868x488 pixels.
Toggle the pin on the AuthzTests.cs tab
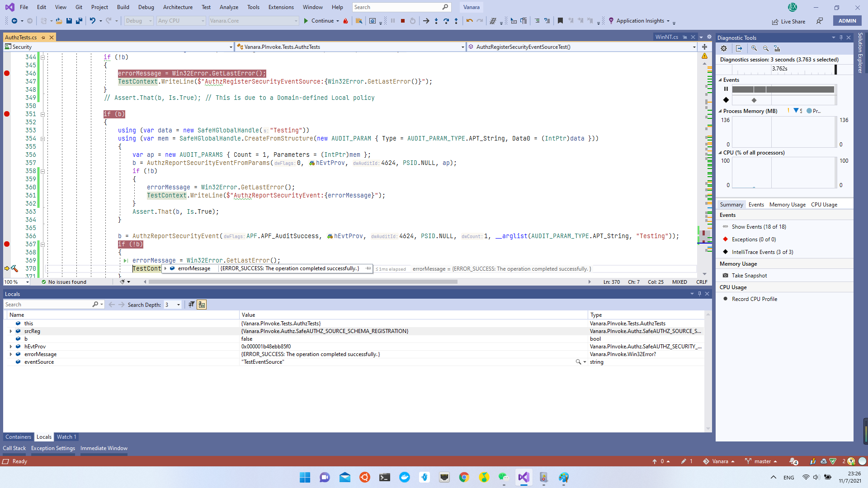point(43,38)
